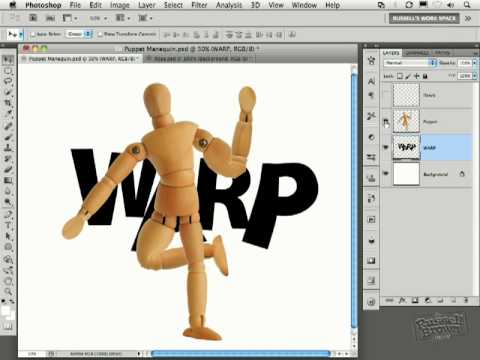
Task: Open the Layers panel options menu
Action: tap(475, 53)
